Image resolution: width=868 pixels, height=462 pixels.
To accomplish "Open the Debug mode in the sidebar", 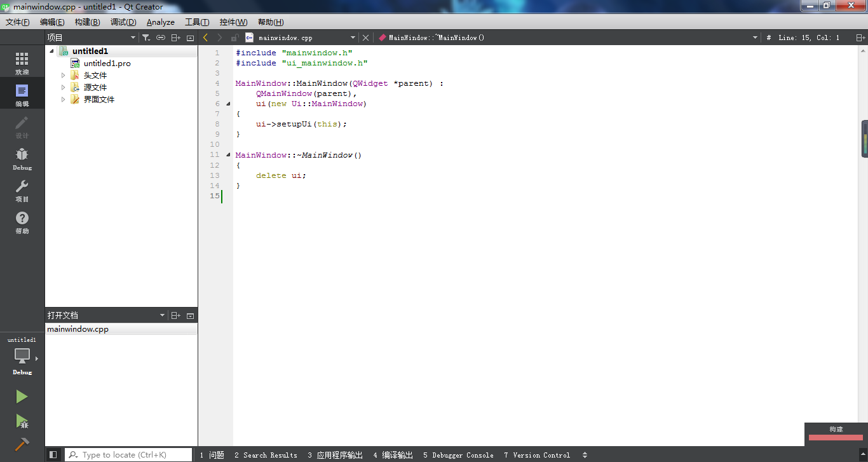I will click(22, 158).
